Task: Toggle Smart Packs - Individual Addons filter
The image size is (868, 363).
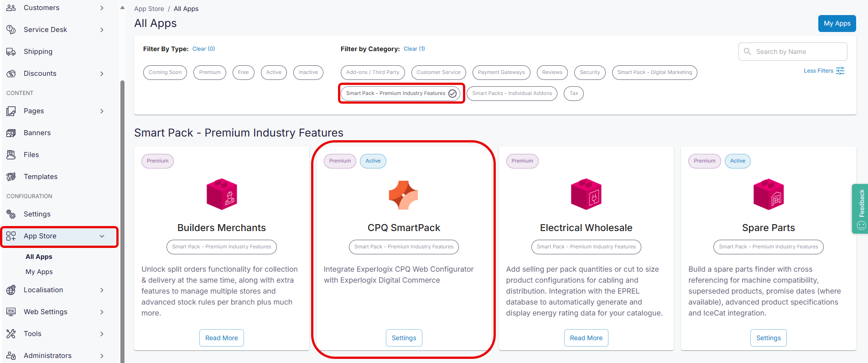Action: (x=512, y=93)
